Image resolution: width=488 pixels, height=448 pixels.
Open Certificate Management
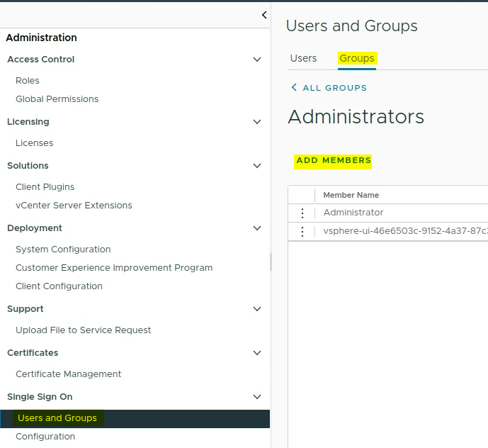[x=68, y=374]
